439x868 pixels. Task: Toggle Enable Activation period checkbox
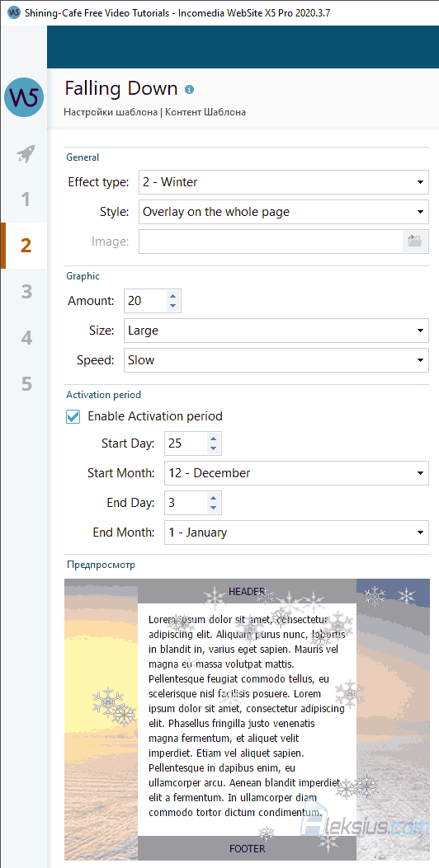point(73,416)
